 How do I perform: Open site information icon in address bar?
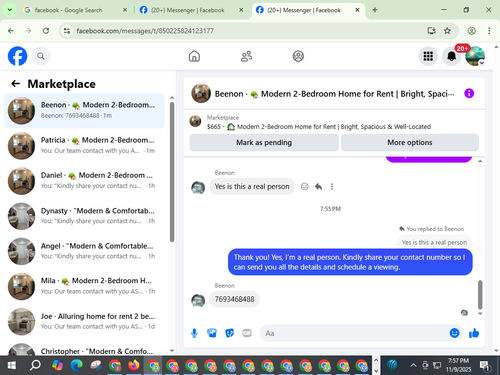click(67, 31)
